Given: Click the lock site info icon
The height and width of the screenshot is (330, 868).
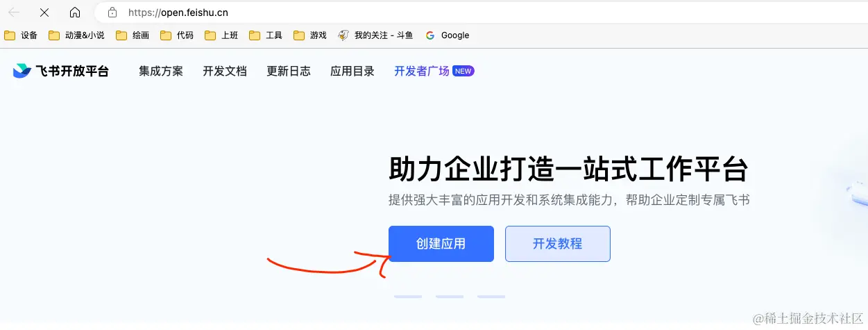Looking at the screenshot, I should [x=112, y=13].
